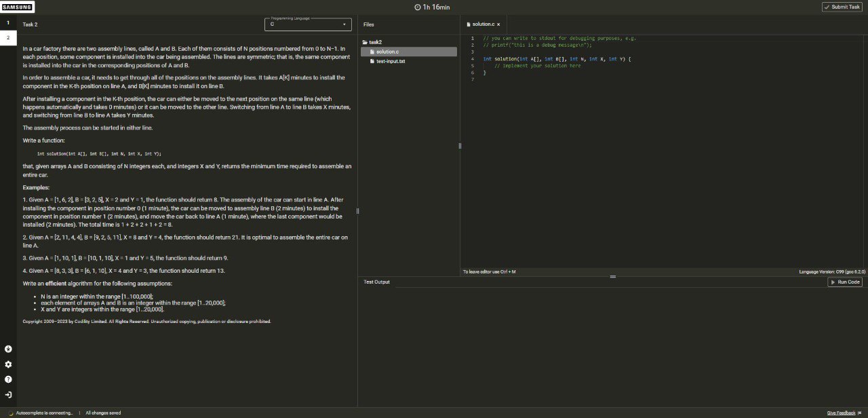Image resolution: width=868 pixels, height=418 pixels.
Task: Open the accessibility options icon
Action: pyautogui.click(x=8, y=349)
